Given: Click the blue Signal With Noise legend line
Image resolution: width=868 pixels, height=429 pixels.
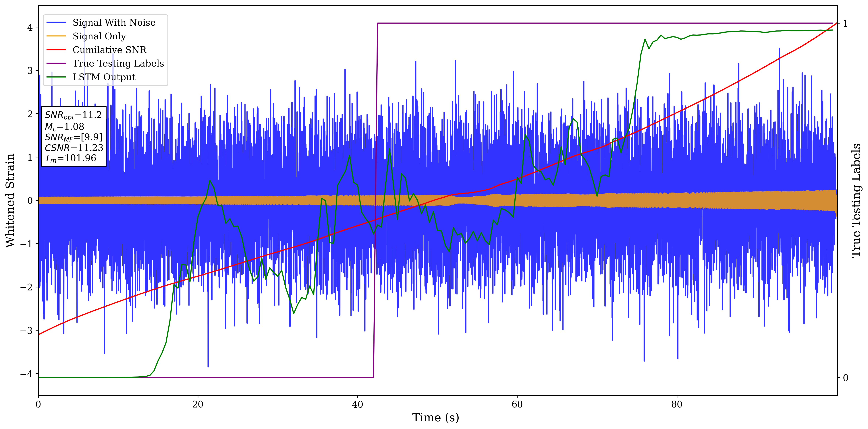Looking at the screenshot, I should pyautogui.click(x=56, y=23).
